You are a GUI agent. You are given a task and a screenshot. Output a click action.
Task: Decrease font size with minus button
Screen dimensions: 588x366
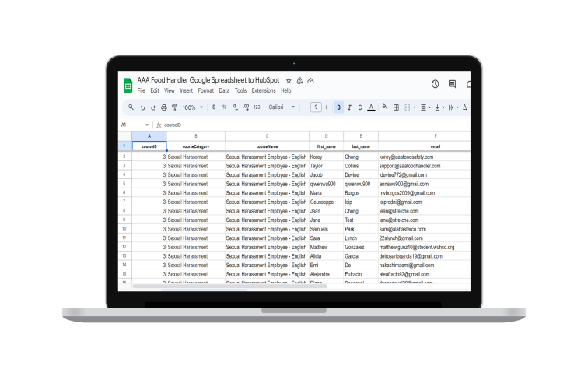tap(305, 107)
